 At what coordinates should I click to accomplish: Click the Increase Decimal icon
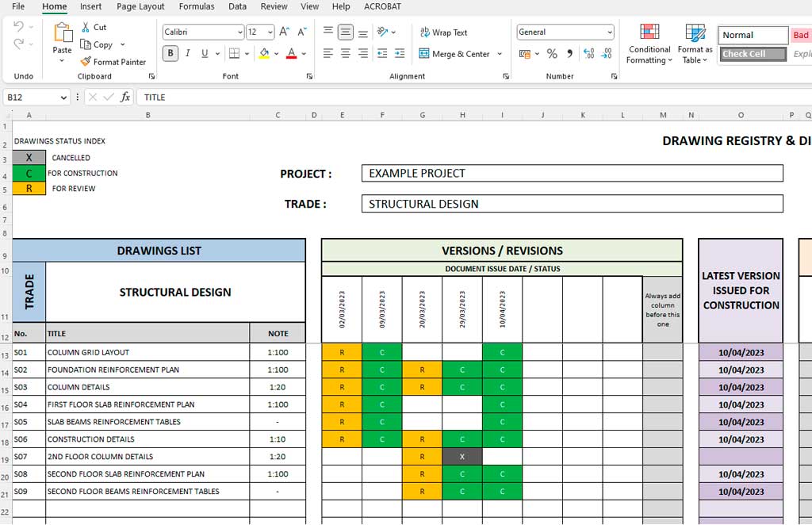tap(588, 52)
